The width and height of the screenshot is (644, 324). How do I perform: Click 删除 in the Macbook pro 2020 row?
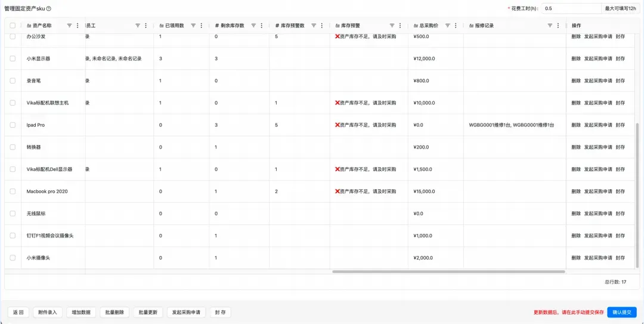coord(576,192)
